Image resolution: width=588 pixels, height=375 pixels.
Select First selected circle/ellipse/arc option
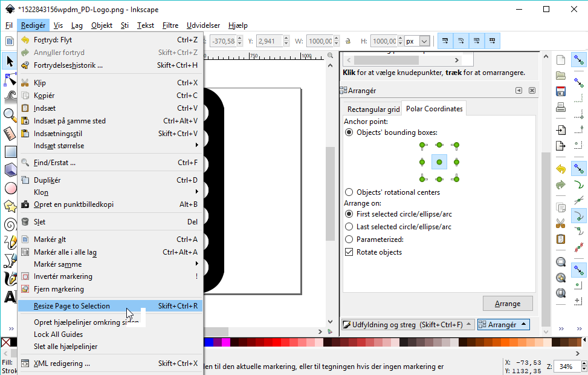coord(349,214)
